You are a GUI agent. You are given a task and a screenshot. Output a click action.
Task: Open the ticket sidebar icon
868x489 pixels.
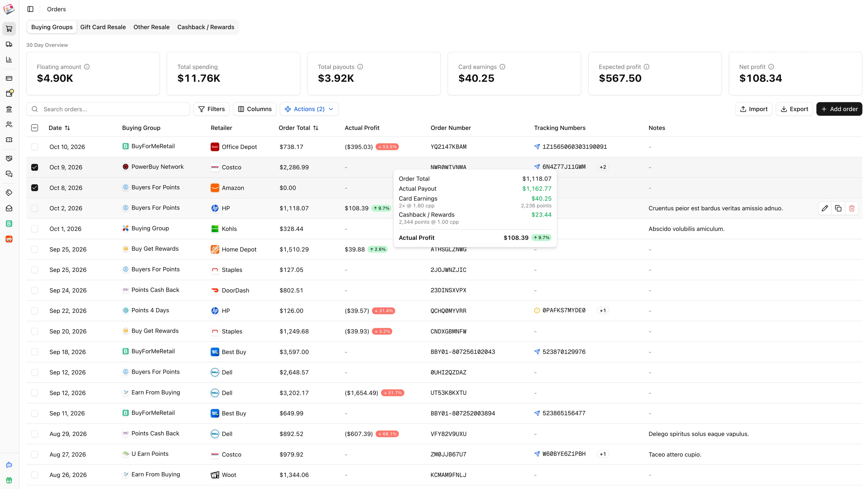[9, 140]
